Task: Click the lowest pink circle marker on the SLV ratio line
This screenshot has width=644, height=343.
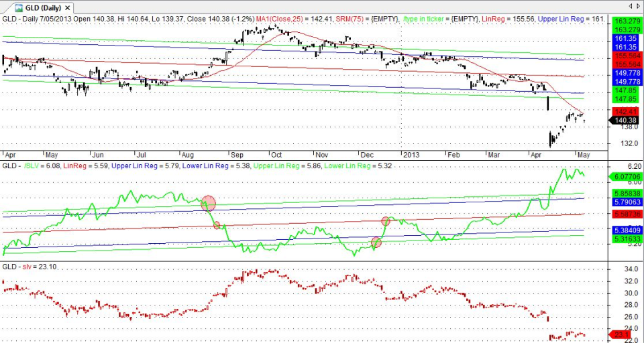Action: [x=376, y=243]
